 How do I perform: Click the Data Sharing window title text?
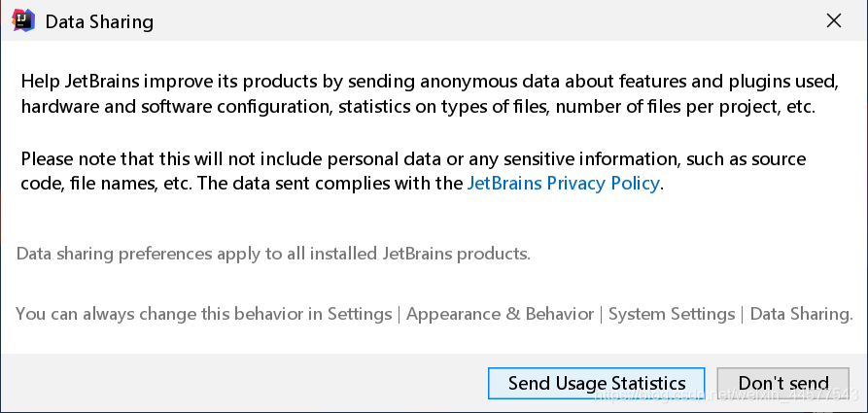(x=99, y=20)
